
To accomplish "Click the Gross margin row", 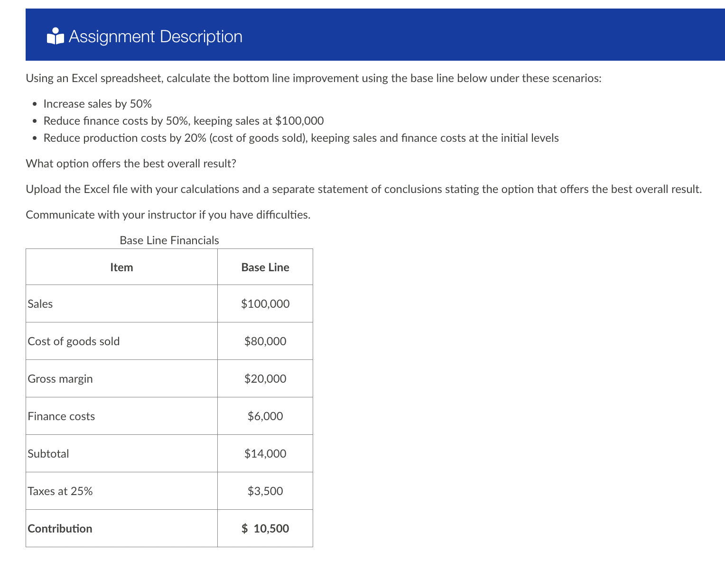I will coord(60,378).
